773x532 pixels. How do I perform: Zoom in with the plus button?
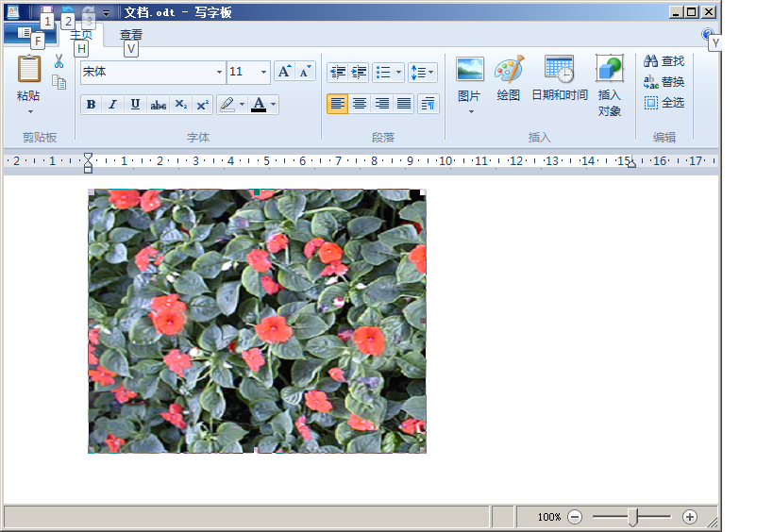(x=690, y=517)
